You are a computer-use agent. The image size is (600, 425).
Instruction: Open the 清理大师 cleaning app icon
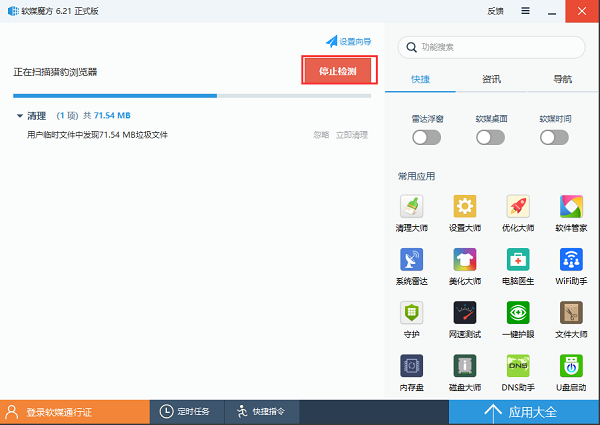click(x=411, y=207)
